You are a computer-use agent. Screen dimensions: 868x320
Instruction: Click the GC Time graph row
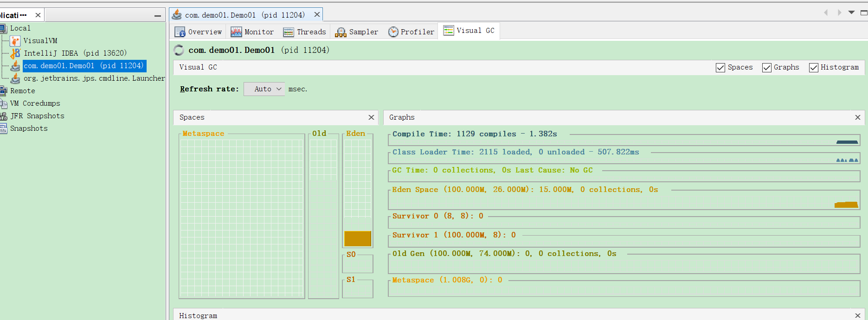tap(624, 175)
